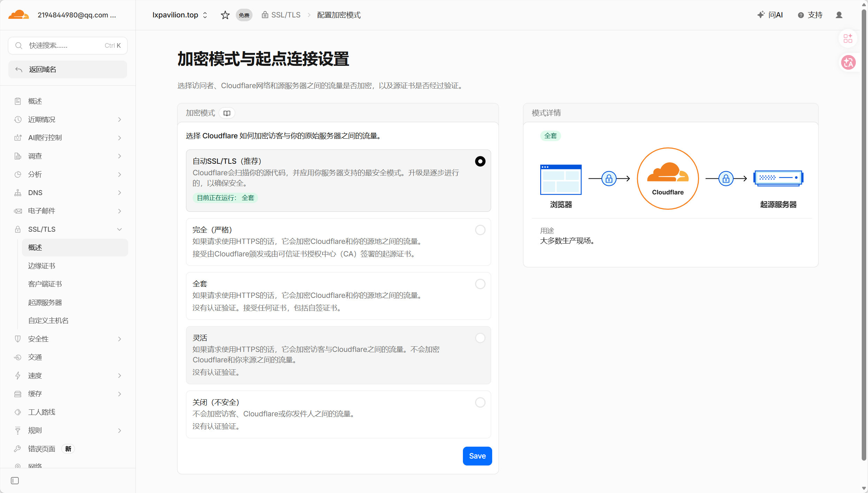This screenshot has height=493, width=868.
Task: Open 边缘证书 under SSL/TLS
Action: (75, 266)
